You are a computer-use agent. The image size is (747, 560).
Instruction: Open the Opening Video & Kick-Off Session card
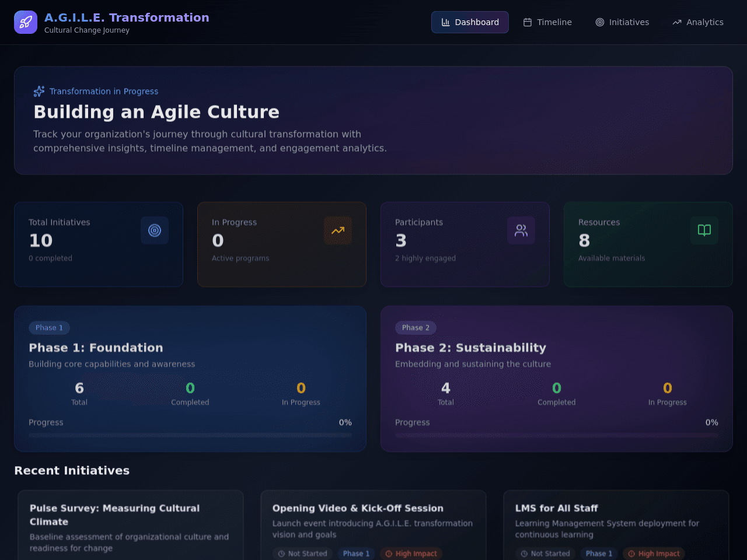[x=373, y=525]
